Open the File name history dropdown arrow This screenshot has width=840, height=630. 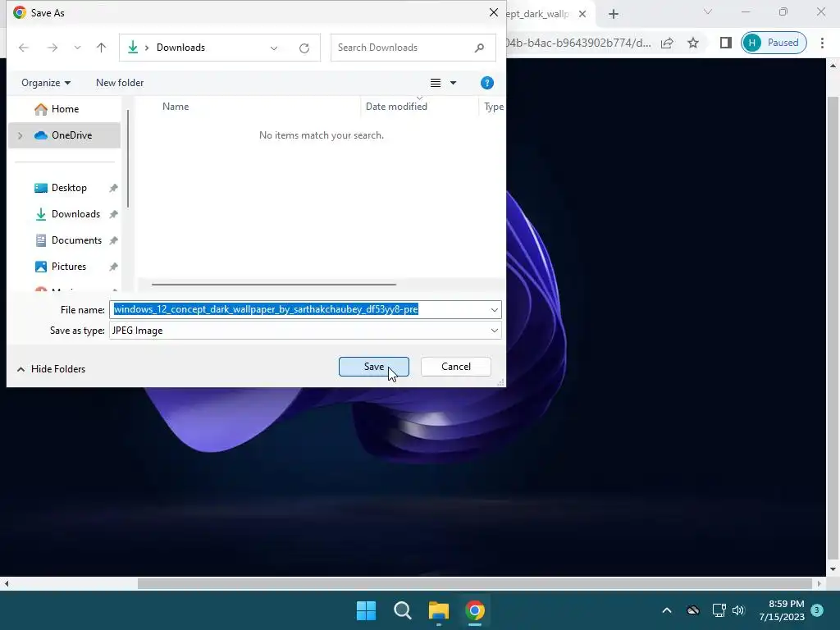click(494, 309)
